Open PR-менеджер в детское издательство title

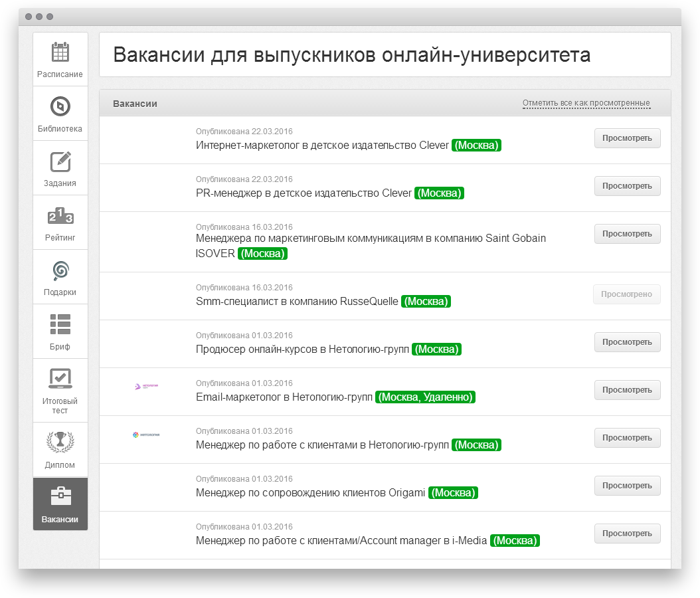(304, 193)
